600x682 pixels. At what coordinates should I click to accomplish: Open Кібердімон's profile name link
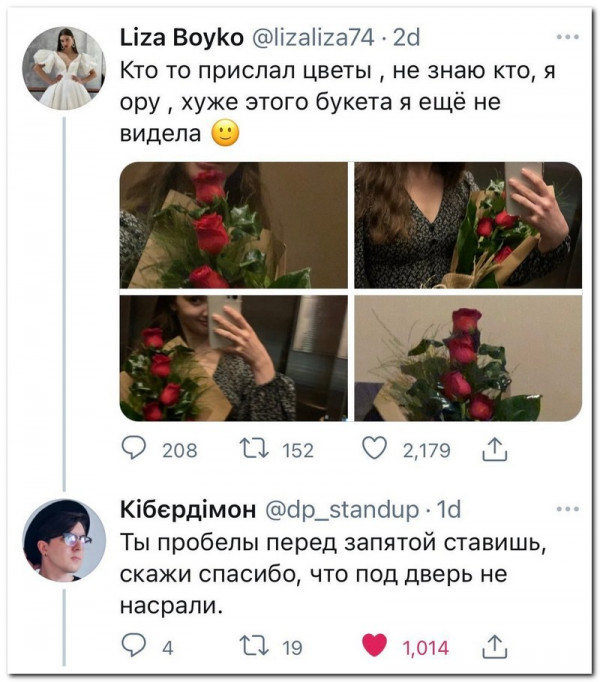pos(187,509)
